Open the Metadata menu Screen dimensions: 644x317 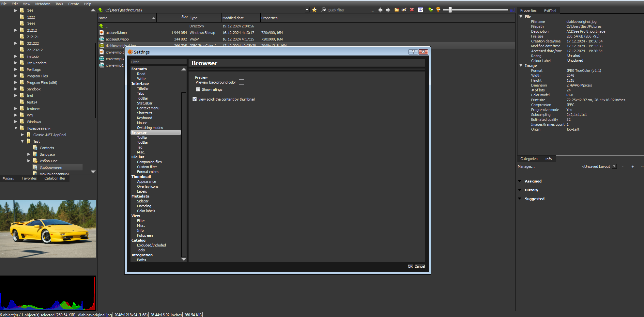tap(42, 4)
